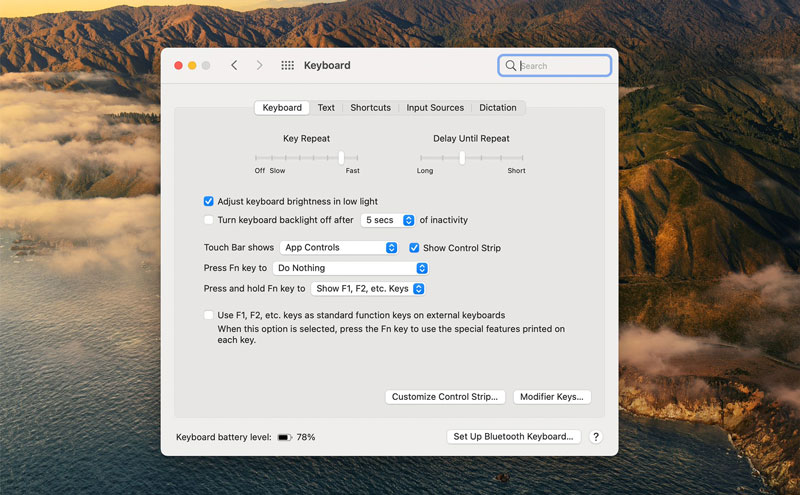The width and height of the screenshot is (800, 495).
Task: Disable Adjust keyboard brightness in low light
Action: (x=209, y=201)
